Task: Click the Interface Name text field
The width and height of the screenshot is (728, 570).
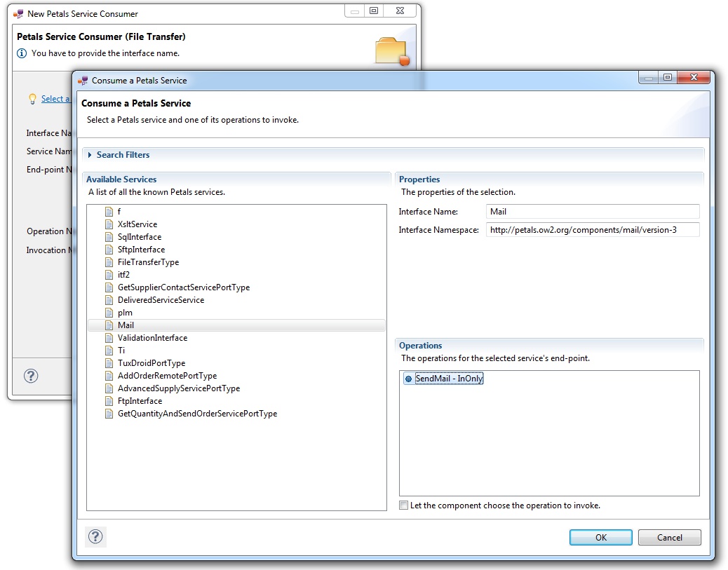Action: click(592, 212)
